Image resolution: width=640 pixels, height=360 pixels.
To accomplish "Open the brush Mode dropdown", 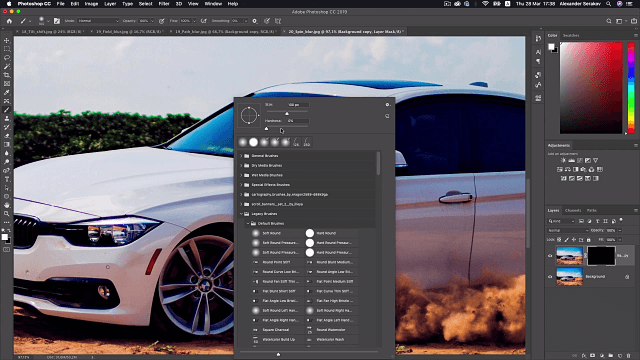I will click(x=98, y=21).
